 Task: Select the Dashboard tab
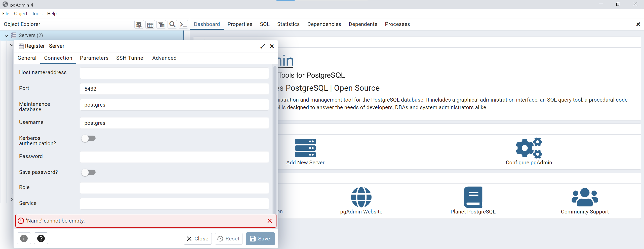[x=207, y=24]
